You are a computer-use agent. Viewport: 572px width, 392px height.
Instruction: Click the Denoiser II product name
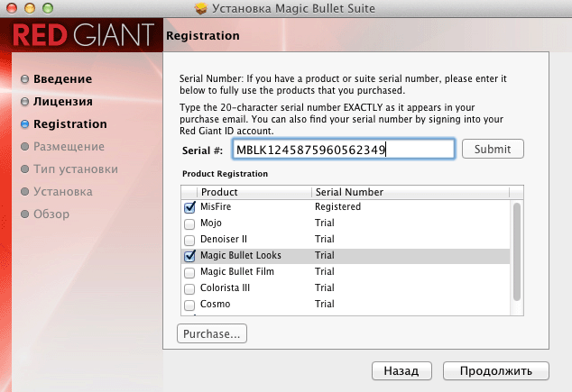coord(224,239)
